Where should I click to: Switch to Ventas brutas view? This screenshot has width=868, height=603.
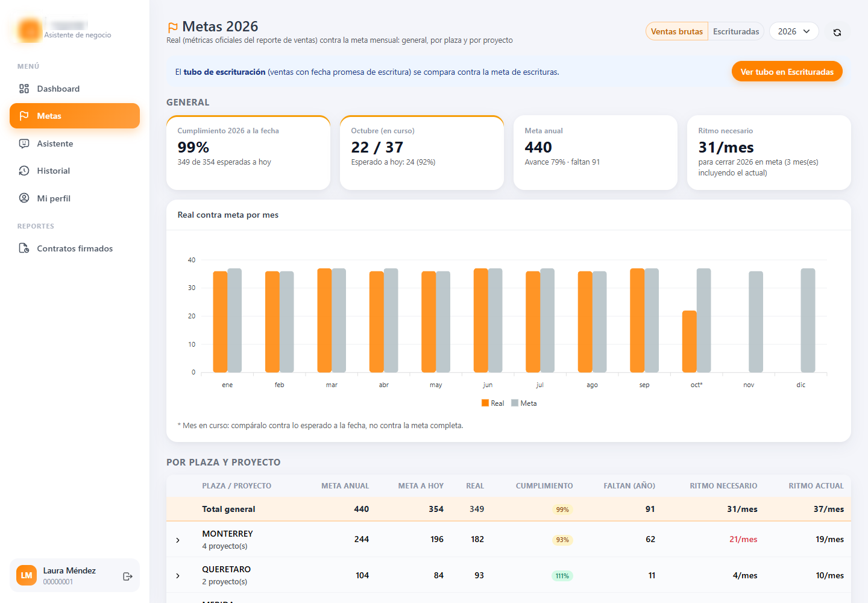coord(677,31)
